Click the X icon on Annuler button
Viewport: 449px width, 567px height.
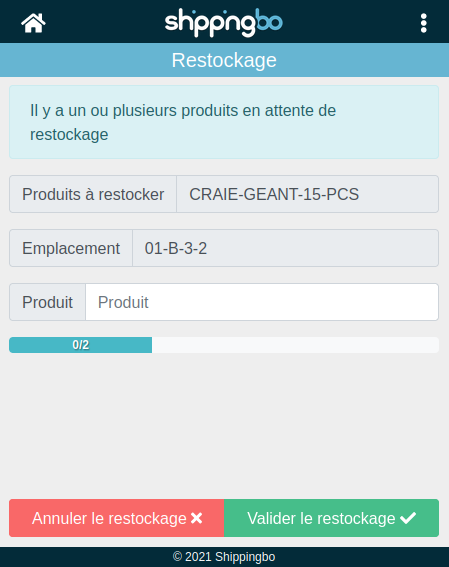coord(197,518)
